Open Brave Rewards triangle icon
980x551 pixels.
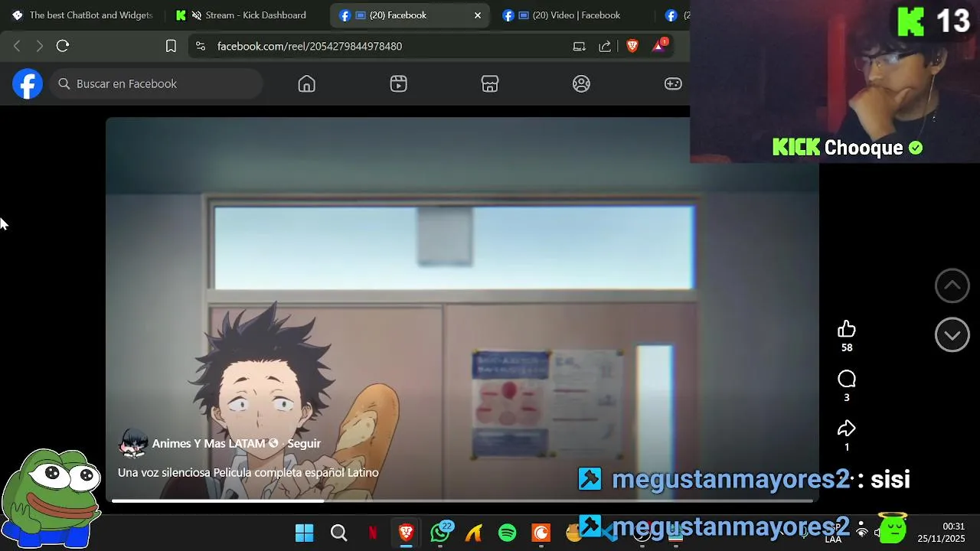(659, 46)
